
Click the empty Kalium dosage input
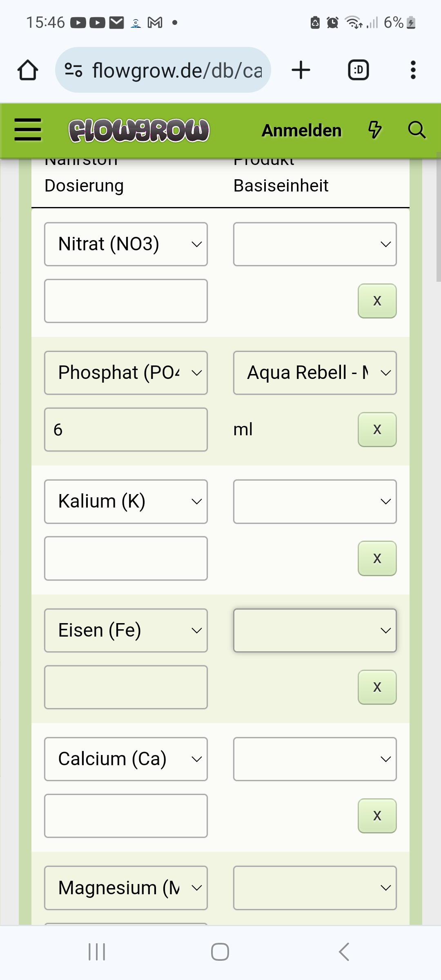[126, 558]
